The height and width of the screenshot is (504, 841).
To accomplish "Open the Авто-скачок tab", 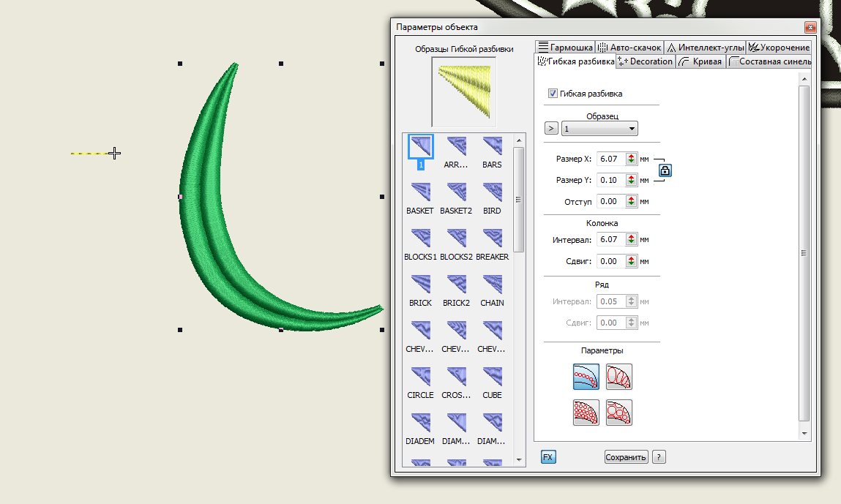I will click(629, 48).
